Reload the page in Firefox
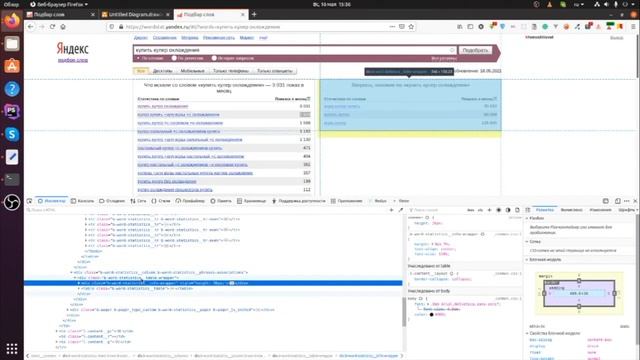Image resolution: width=640 pixels, height=360 pixels. tap(52, 27)
